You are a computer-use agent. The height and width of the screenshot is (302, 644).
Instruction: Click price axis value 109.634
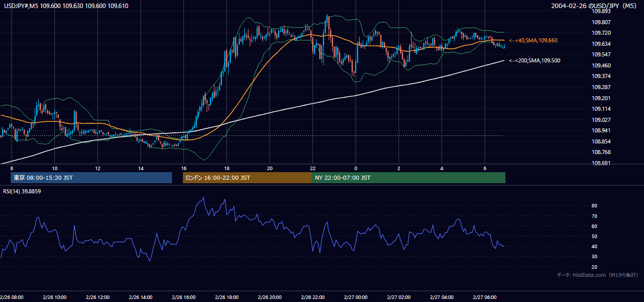pos(601,44)
